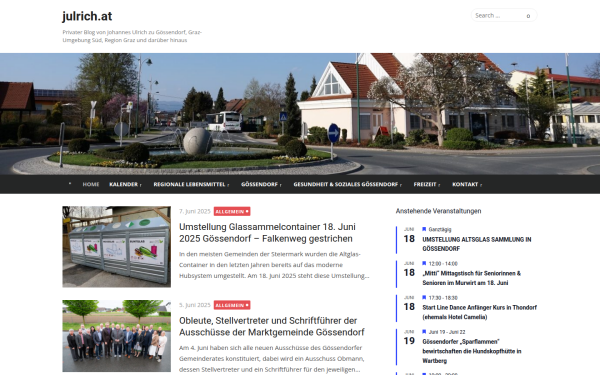The width and height of the screenshot is (600, 375).
Task: Open Umstellung Glassammelcontainer article headline
Action: [267, 233]
